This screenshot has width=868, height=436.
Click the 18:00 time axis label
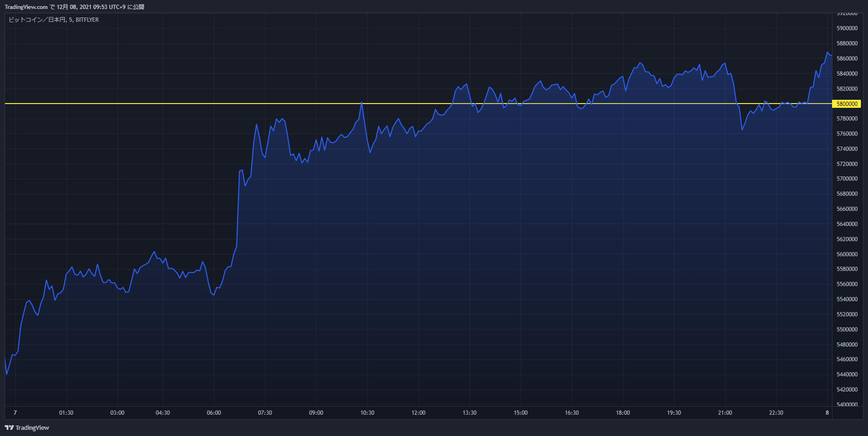point(623,413)
